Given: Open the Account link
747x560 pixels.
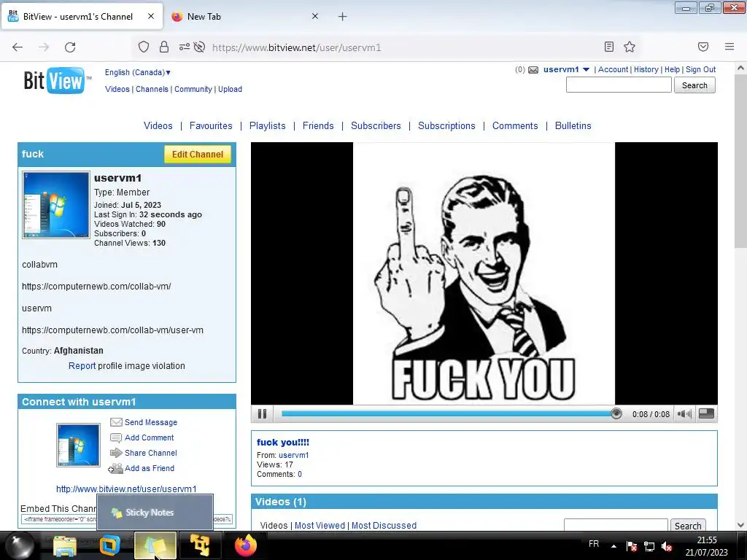Looking at the screenshot, I should 613,69.
